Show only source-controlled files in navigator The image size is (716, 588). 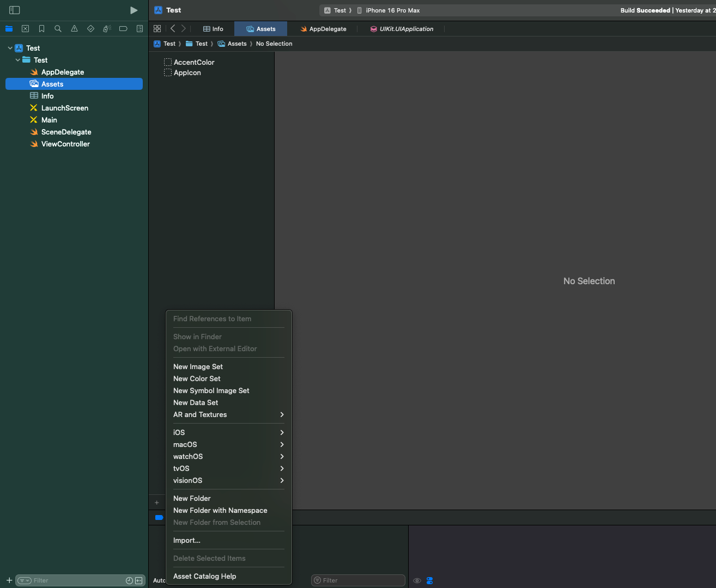pos(138,580)
